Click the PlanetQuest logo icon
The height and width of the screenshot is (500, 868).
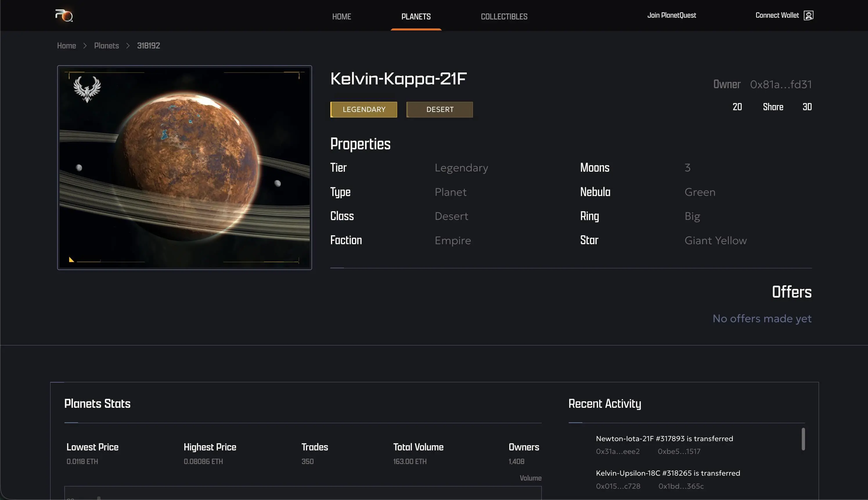coord(64,15)
